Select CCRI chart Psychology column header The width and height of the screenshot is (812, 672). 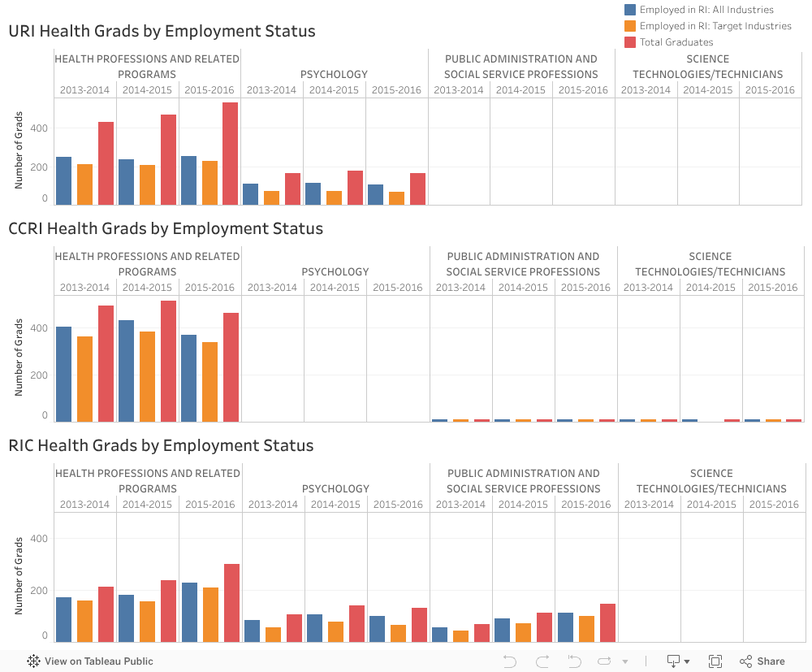tap(335, 271)
